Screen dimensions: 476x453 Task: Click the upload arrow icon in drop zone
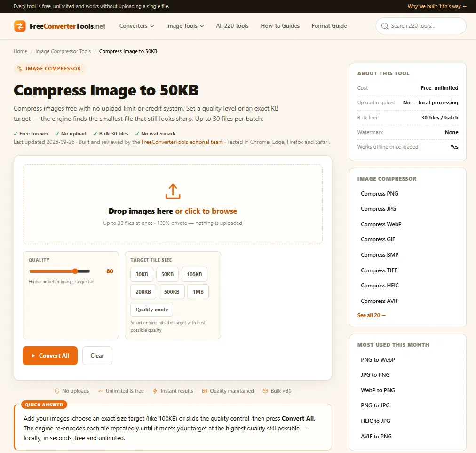click(x=173, y=191)
